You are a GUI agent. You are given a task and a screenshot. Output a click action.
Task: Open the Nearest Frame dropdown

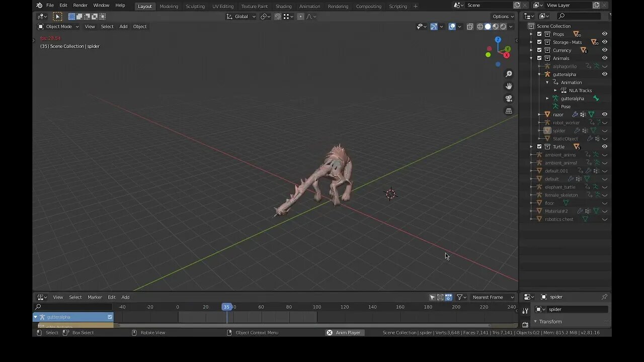tap(494, 297)
